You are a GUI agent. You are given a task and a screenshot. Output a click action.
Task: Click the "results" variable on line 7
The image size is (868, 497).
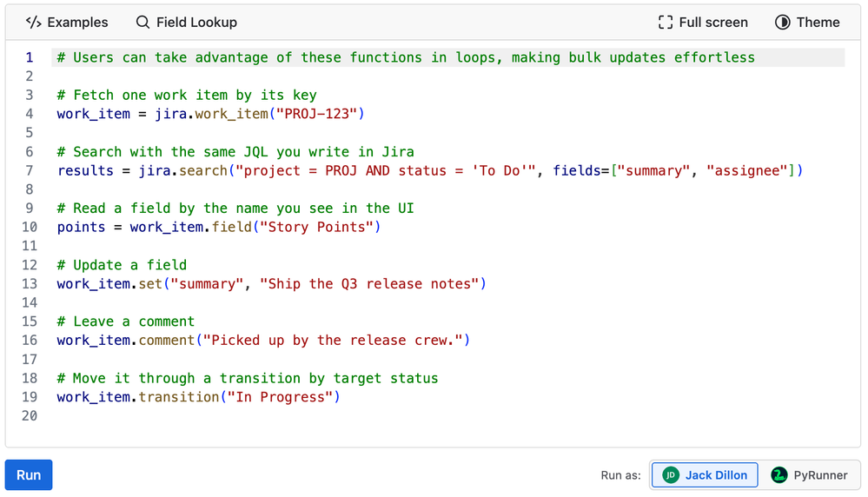click(85, 170)
